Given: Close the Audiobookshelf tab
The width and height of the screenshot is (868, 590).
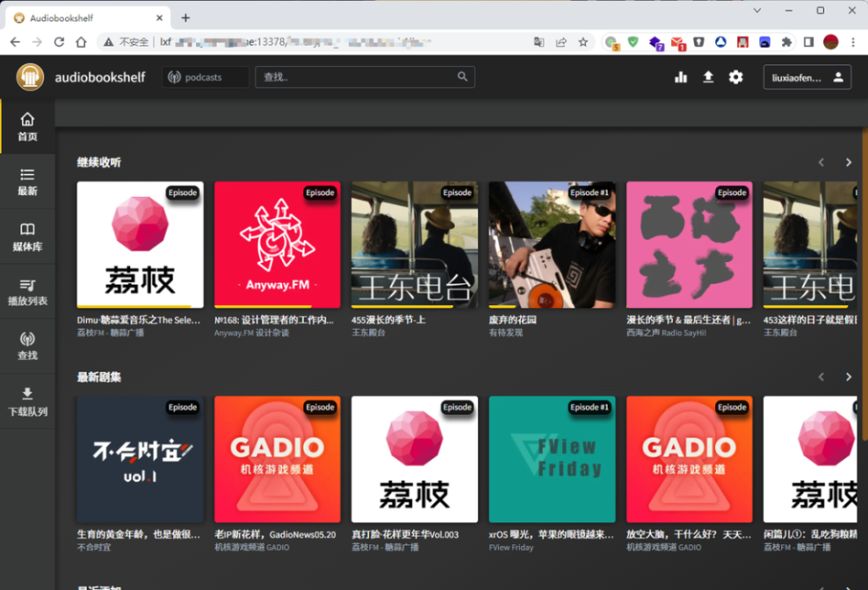Looking at the screenshot, I should (x=160, y=17).
